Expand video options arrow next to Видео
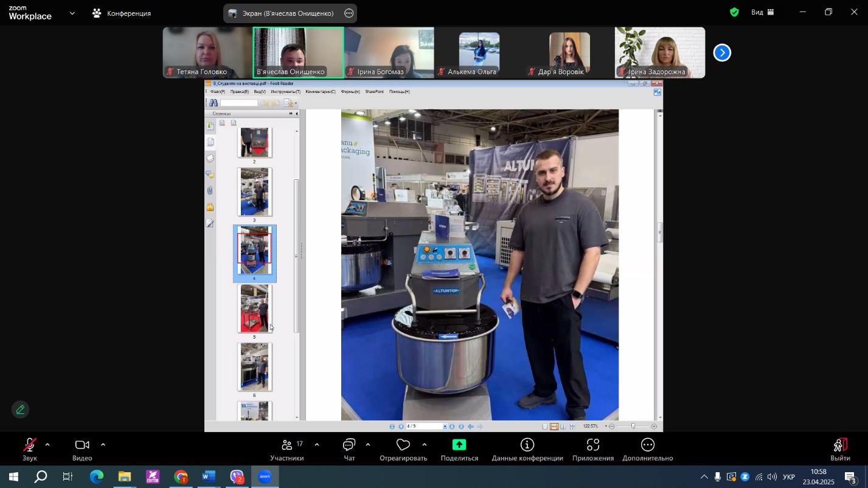Viewport: 868px width, 488px height. 103,445
